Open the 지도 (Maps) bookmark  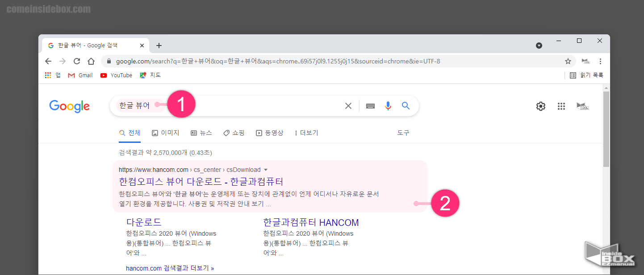pos(150,75)
